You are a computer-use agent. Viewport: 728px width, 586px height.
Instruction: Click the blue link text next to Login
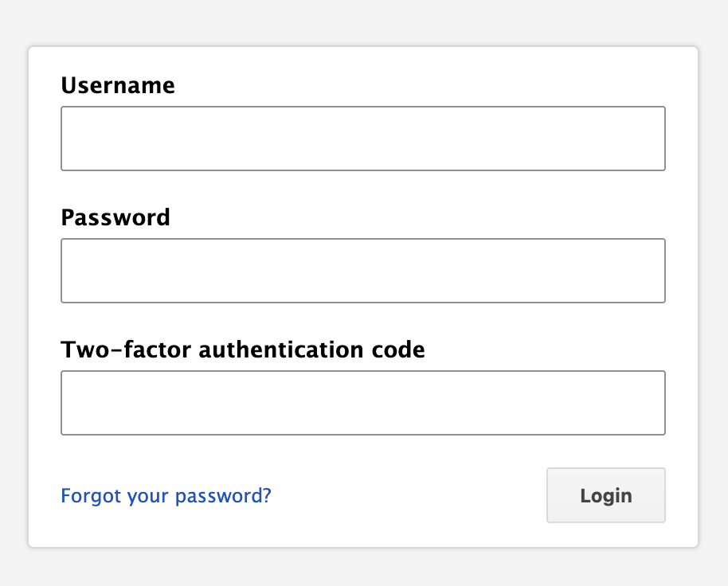click(166, 496)
